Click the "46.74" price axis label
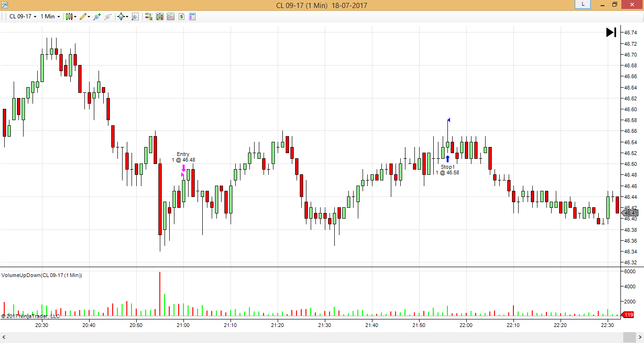The height and width of the screenshot is (343, 644). coord(631,33)
